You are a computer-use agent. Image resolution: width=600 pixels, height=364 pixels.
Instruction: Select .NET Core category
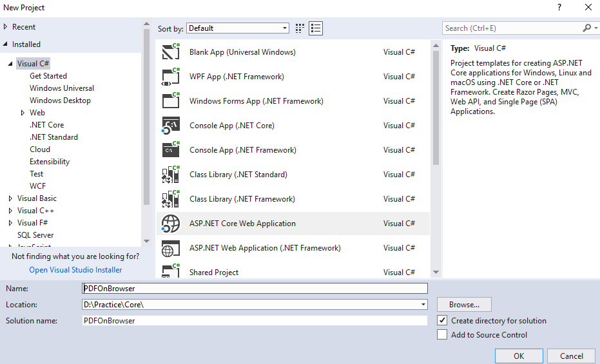[46, 124]
